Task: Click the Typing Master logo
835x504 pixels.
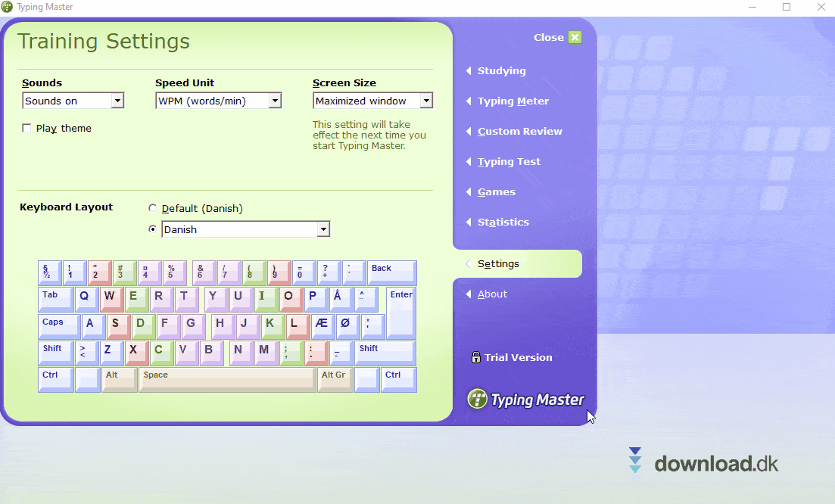Action: [x=525, y=399]
